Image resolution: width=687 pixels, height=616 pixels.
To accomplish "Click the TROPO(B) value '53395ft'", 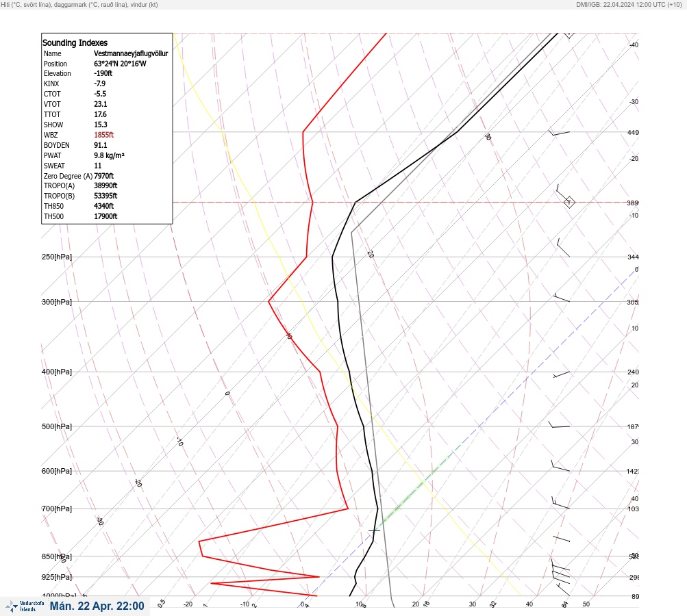I will click(105, 196).
